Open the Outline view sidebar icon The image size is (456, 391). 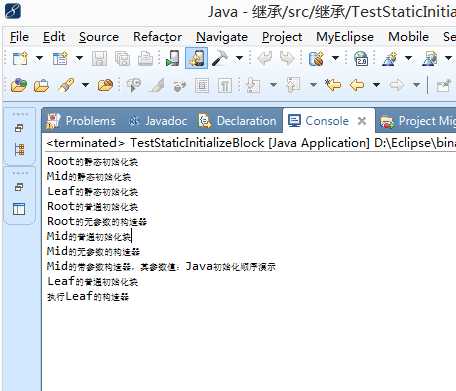[19, 209]
